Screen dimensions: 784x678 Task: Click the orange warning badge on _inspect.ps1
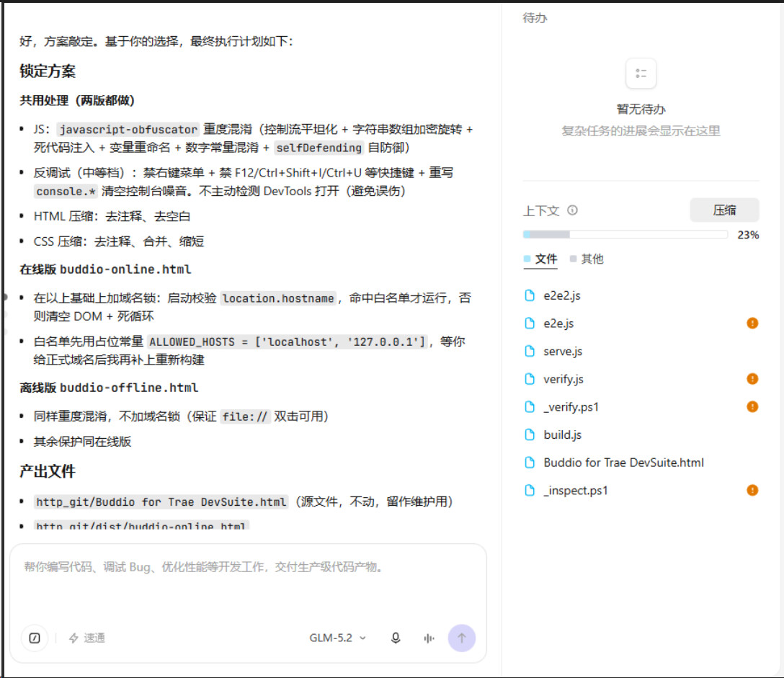[x=752, y=491]
